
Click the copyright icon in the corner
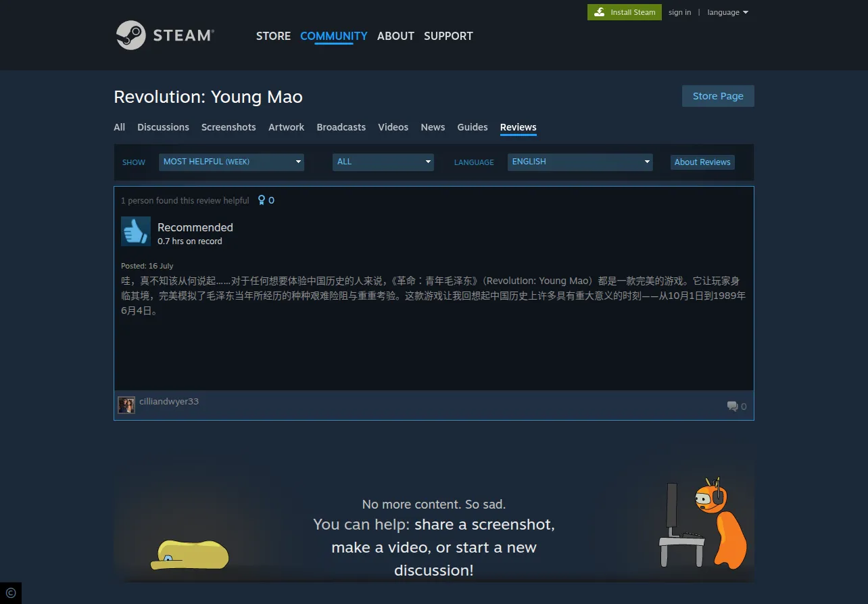click(11, 593)
